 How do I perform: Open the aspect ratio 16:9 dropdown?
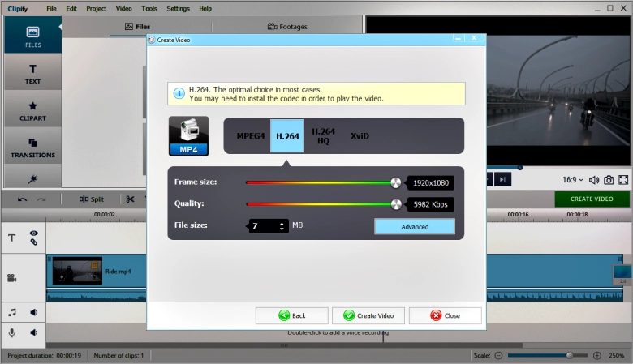coord(573,180)
